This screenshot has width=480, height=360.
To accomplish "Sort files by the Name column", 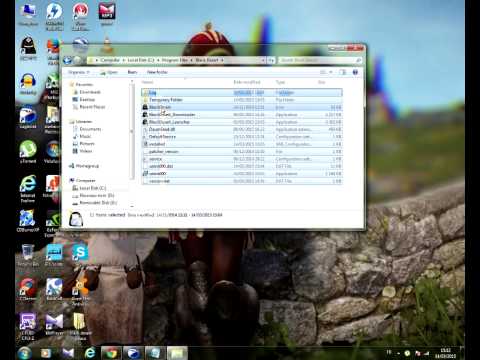I will point(147,82).
